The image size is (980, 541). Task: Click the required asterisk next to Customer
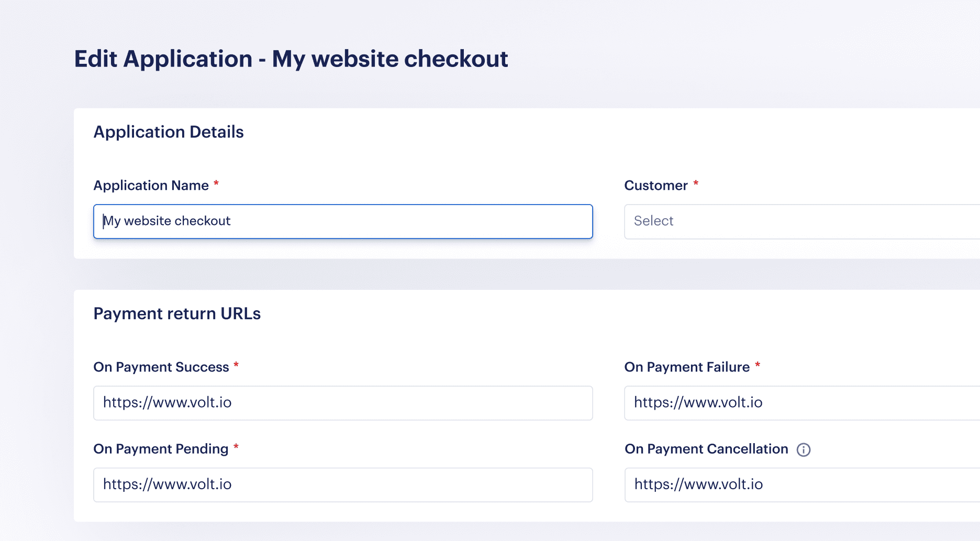(x=696, y=184)
